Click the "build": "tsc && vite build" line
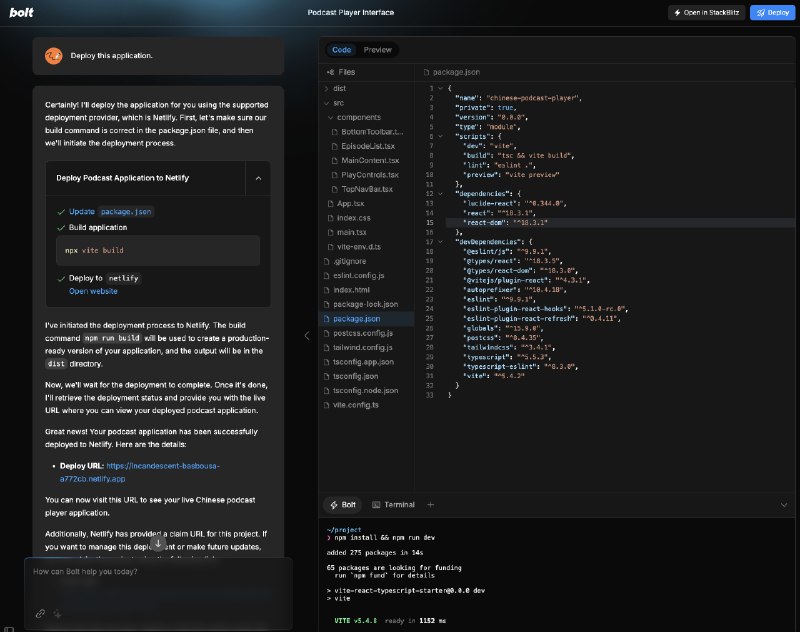The width and height of the screenshot is (800, 632). [519, 156]
